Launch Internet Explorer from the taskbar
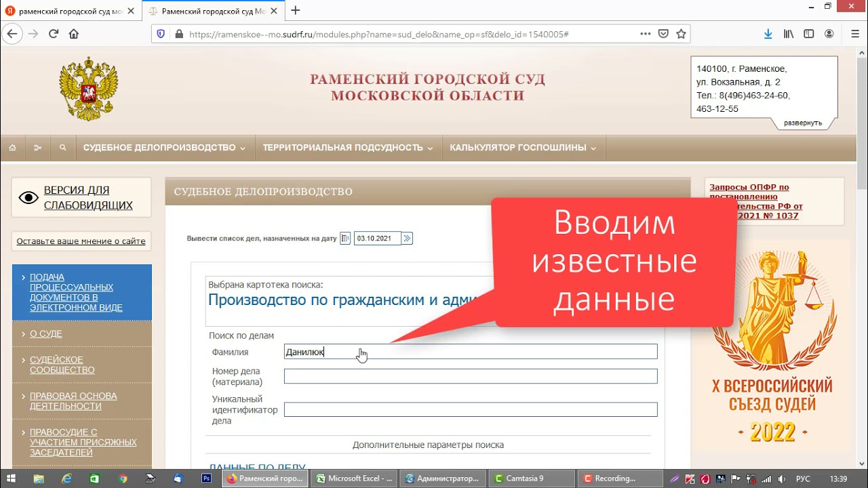Image resolution: width=868 pixels, height=488 pixels. pyautogui.click(x=67, y=479)
